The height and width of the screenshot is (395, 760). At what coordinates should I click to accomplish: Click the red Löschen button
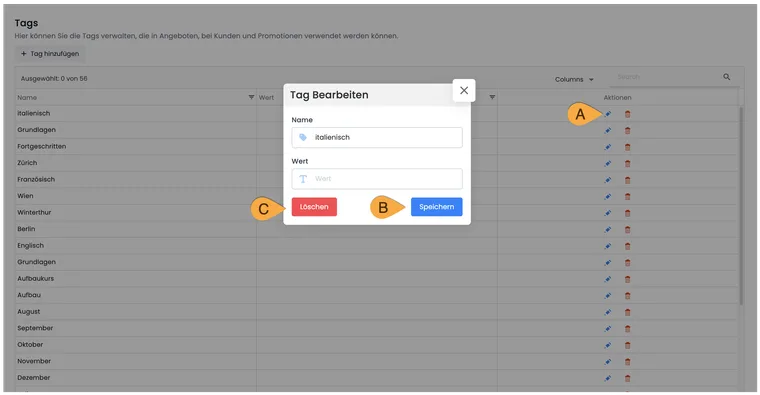(x=314, y=207)
